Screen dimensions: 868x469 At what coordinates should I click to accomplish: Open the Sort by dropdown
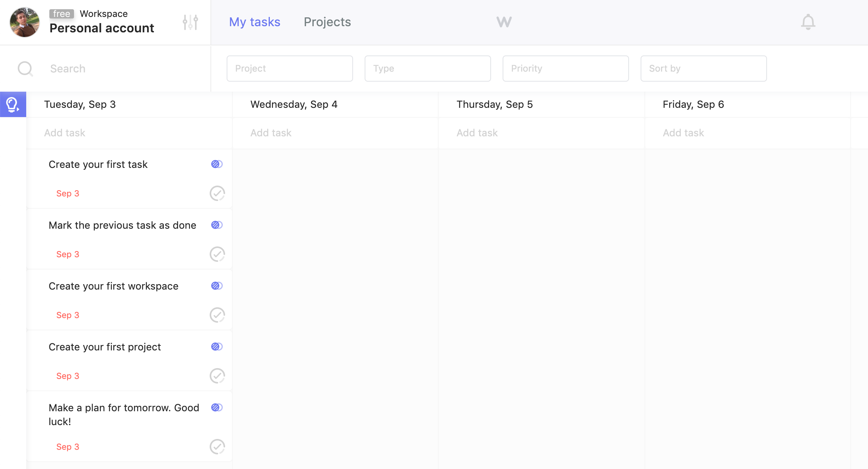(x=703, y=69)
